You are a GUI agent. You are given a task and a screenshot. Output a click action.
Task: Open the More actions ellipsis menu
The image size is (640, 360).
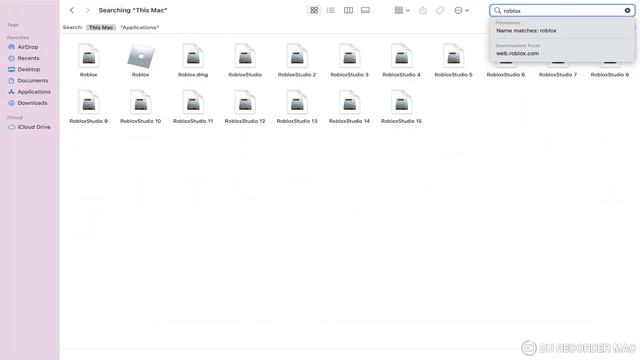[462, 10]
